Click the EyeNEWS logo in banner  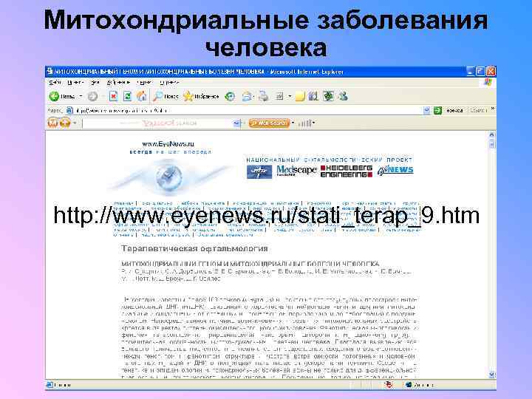click(395, 170)
